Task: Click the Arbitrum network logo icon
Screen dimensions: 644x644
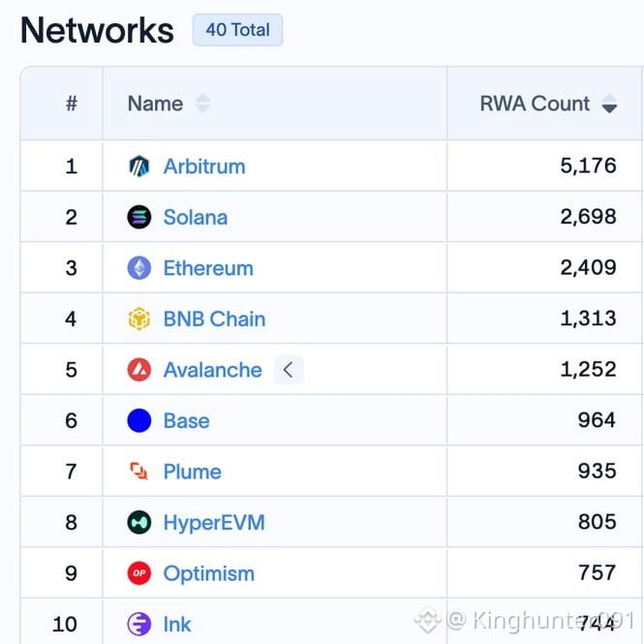Action: [139, 167]
